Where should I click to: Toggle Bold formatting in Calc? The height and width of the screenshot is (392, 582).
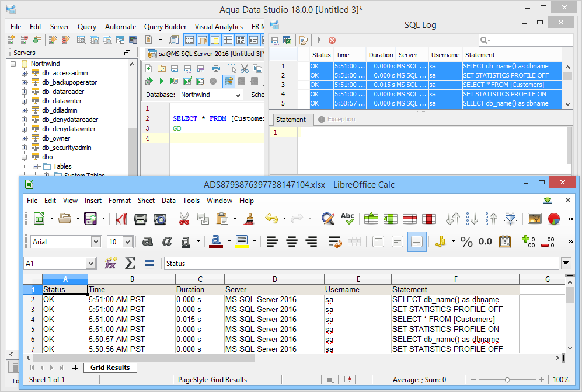click(x=148, y=242)
